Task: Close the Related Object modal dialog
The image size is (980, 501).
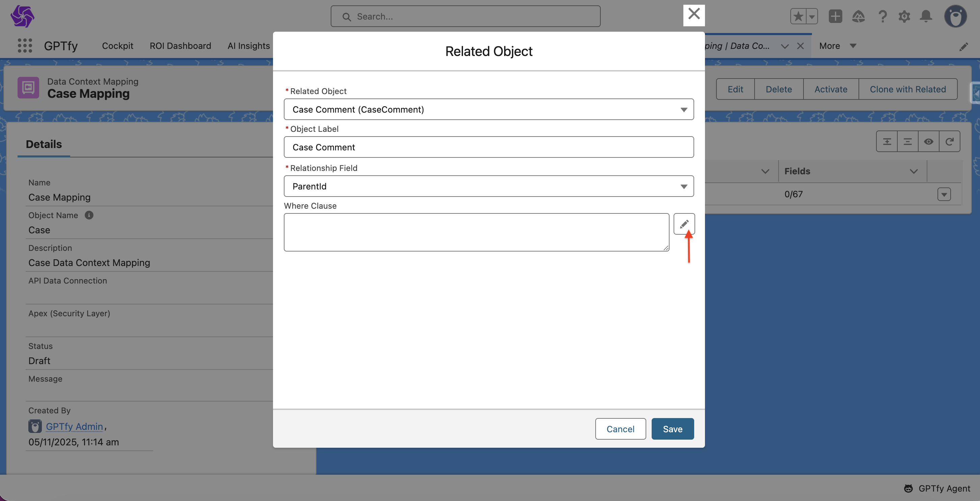Action: click(693, 14)
